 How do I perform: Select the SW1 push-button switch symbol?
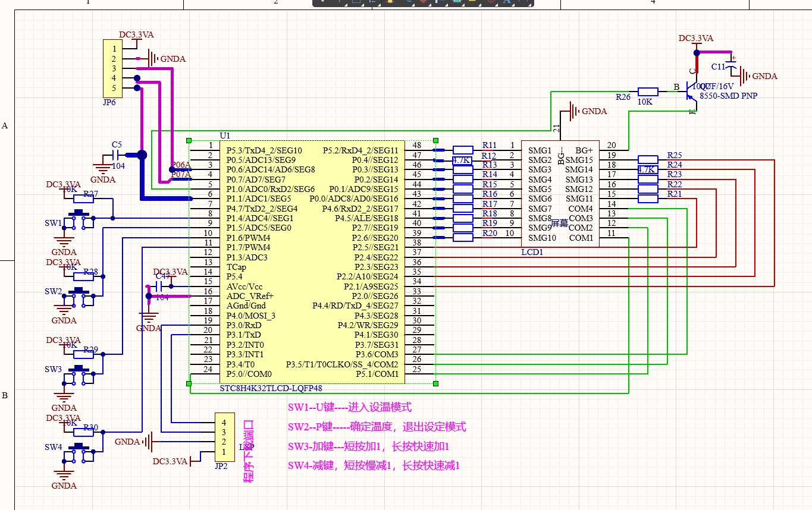tap(80, 219)
